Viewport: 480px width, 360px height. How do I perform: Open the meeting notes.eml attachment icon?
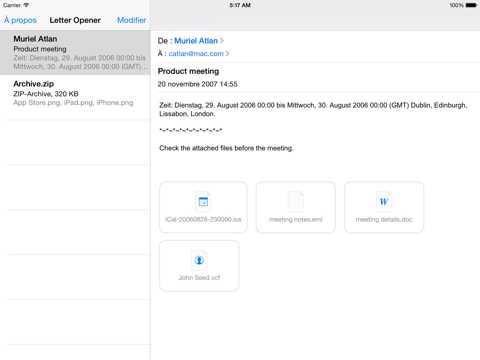[x=296, y=201]
